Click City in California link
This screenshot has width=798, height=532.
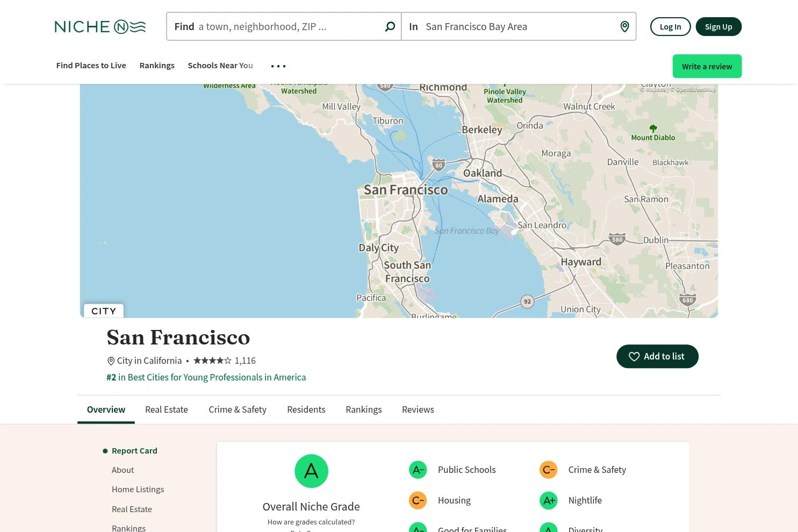coord(149,361)
